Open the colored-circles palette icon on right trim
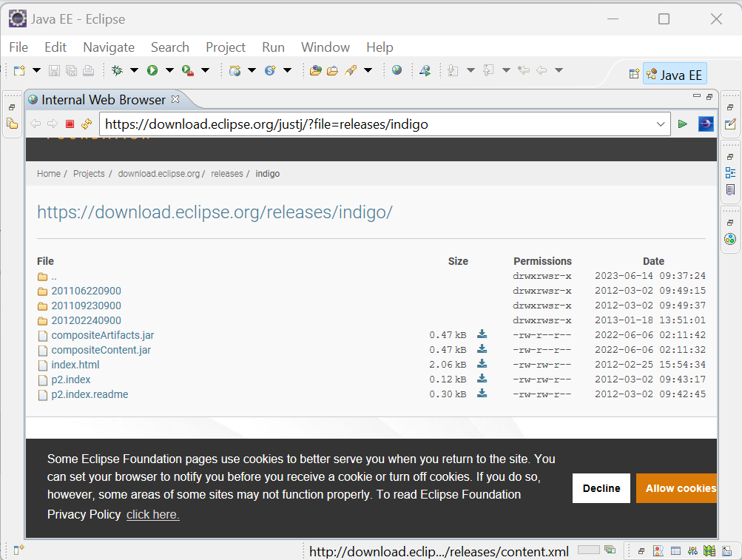The width and height of the screenshot is (742, 560). pos(730,239)
